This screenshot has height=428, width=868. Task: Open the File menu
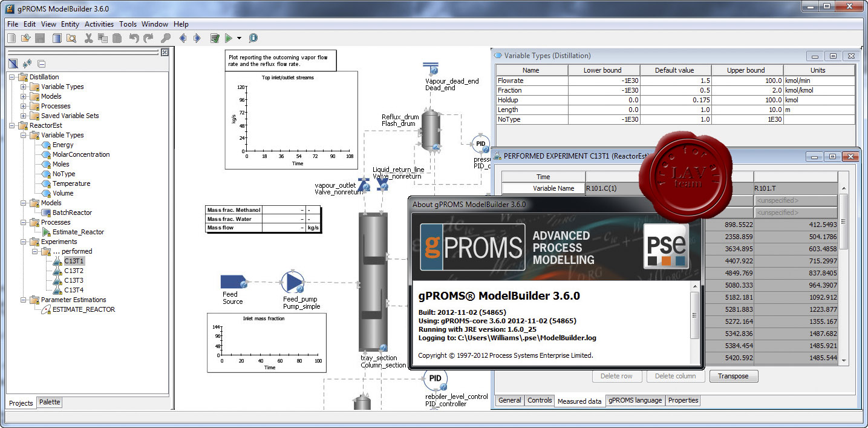point(13,24)
